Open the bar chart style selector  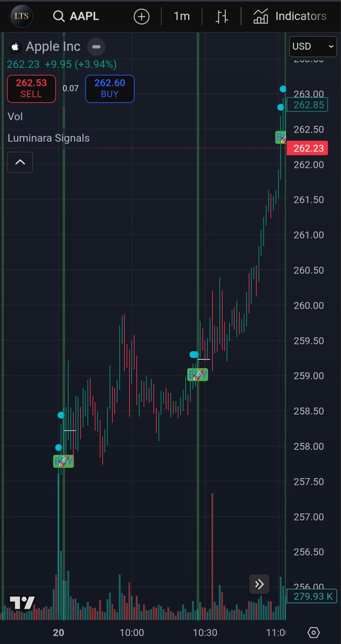[x=222, y=17]
